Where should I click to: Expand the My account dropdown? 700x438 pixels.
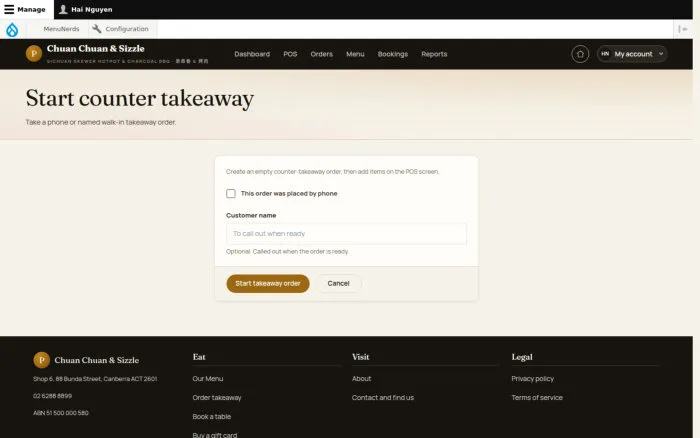[x=632, y=54]
